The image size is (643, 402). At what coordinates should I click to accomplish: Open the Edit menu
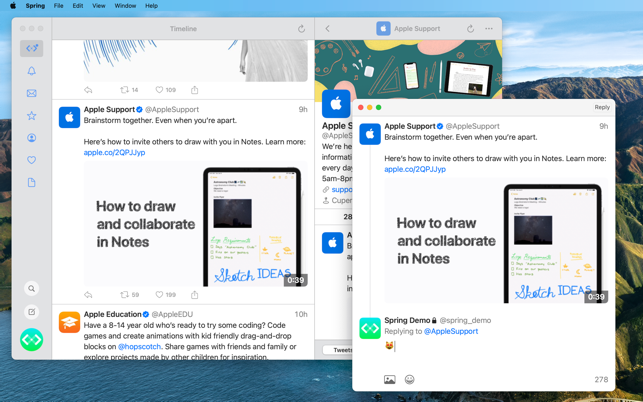78,6
